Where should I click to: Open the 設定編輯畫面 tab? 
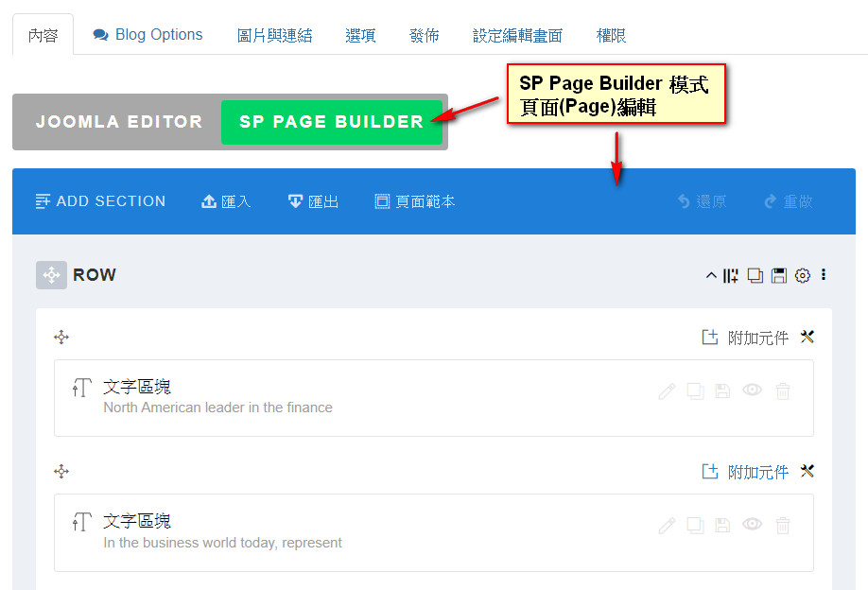click(517, 35)
